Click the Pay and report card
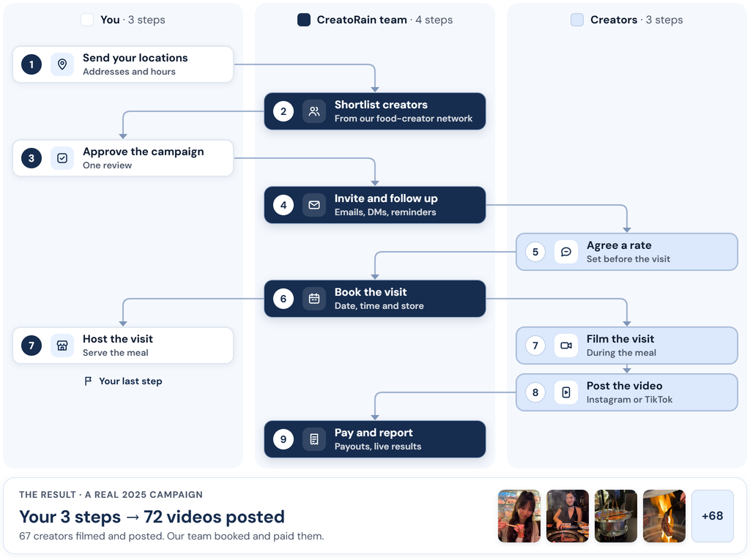Image resolution: width=750 pixels, height=560 pixels. point(375,439)
